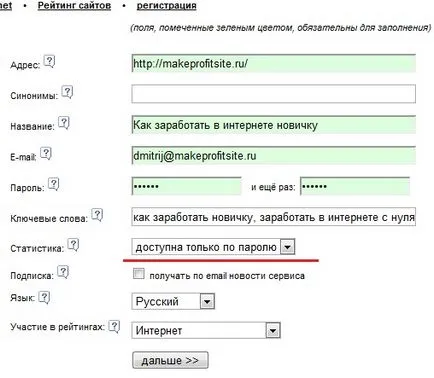Open the регистрация link
The height and width of the screenshot is (378, 434).
pos(166,6)
